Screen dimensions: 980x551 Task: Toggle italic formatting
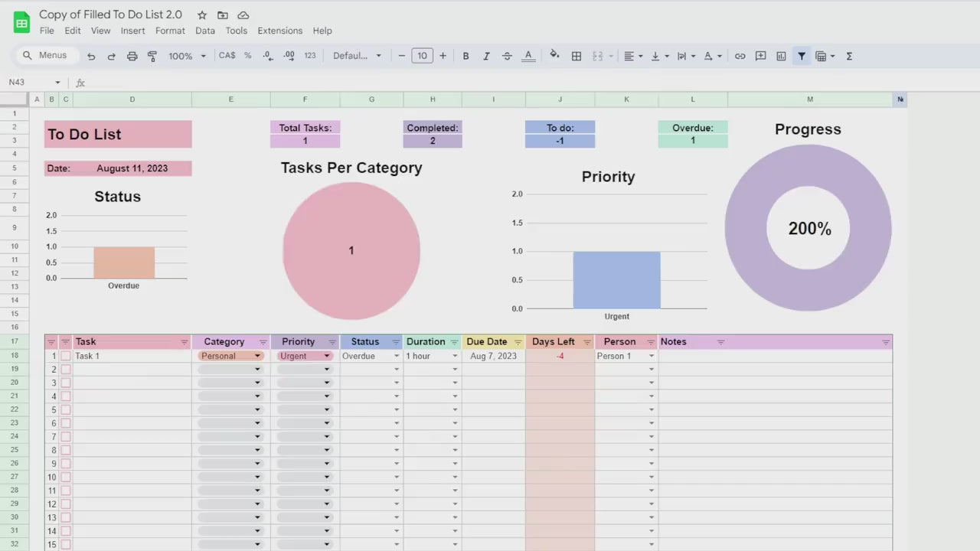click(x=486, y=56)
